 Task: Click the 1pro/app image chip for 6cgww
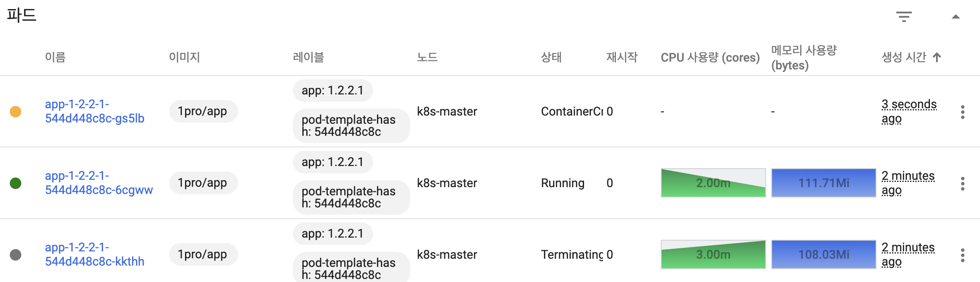click(x=203, y=183)
